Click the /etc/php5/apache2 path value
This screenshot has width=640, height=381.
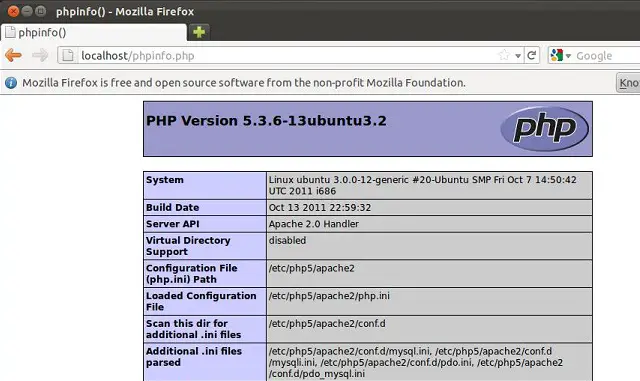(x=311, y=268)
